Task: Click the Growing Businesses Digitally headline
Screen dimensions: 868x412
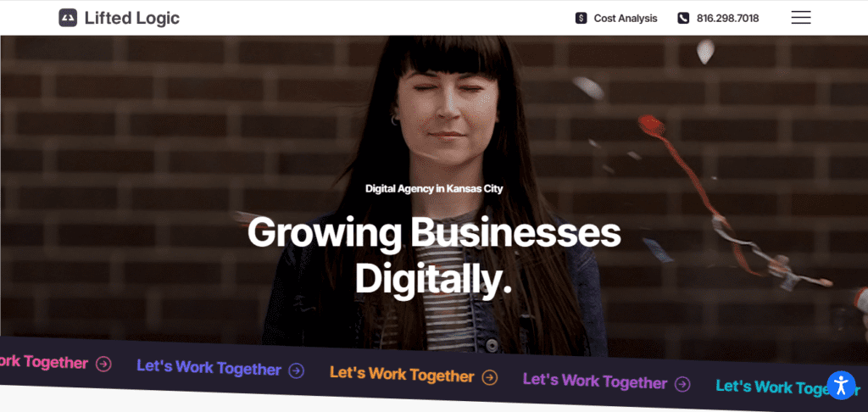Action: pyautogui.click(x=434, y=255)
